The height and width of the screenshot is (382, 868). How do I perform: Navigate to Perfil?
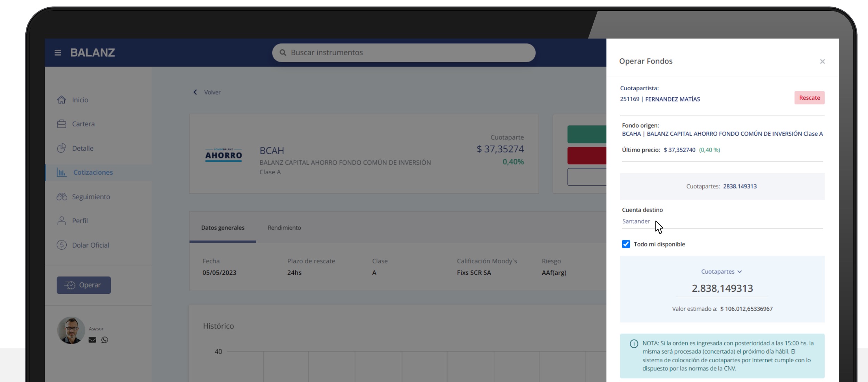pos(80,221)
